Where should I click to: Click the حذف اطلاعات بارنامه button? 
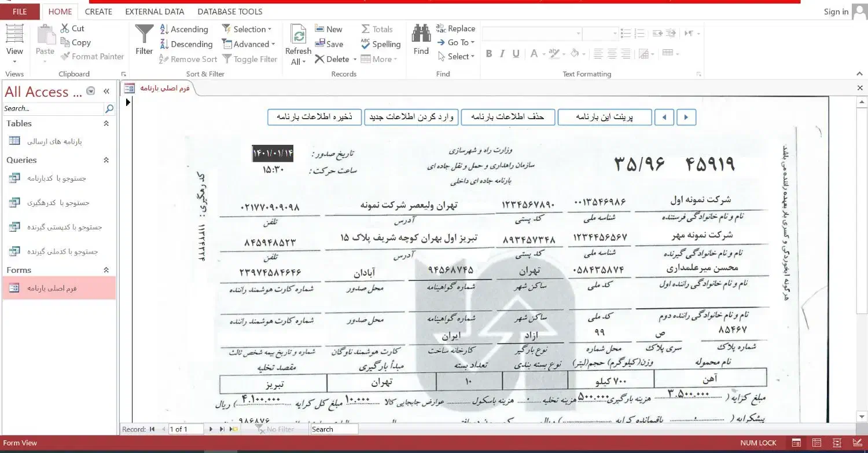coord(507,117)
